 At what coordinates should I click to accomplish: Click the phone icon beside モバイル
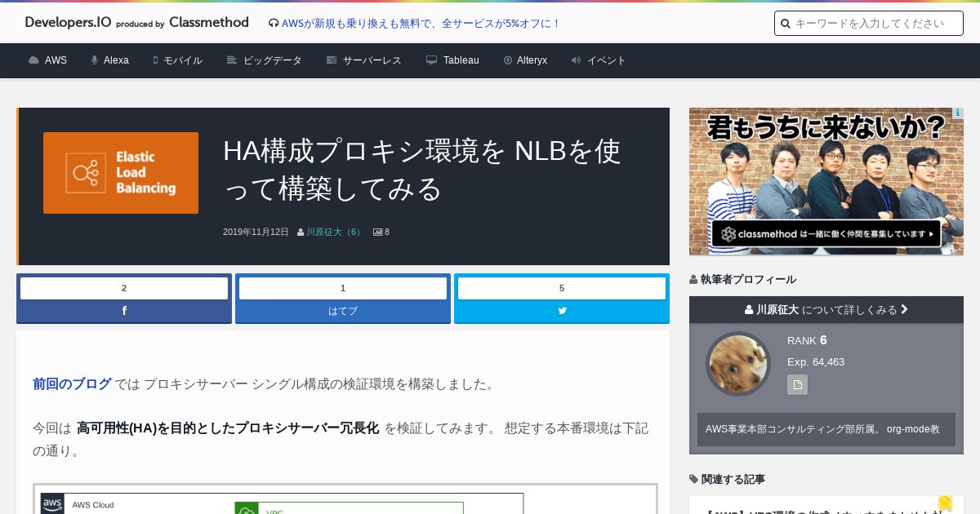pos(155,60)
